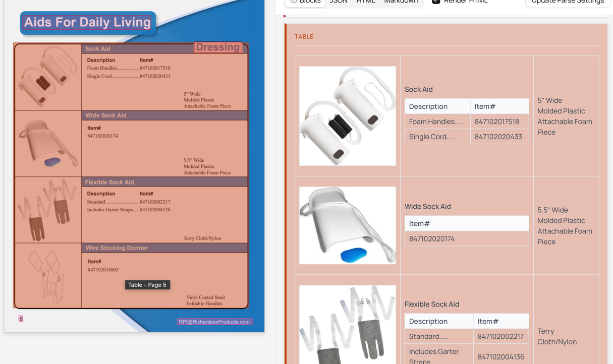
Task: Click the Flexible Sock Aid image in parsed table
Action: (x=348, y=325)
